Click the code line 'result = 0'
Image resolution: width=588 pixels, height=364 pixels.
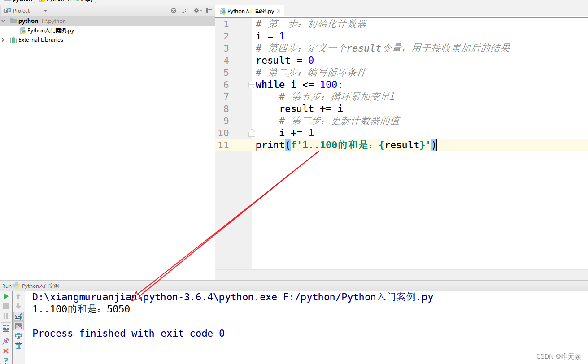[285, 61]
